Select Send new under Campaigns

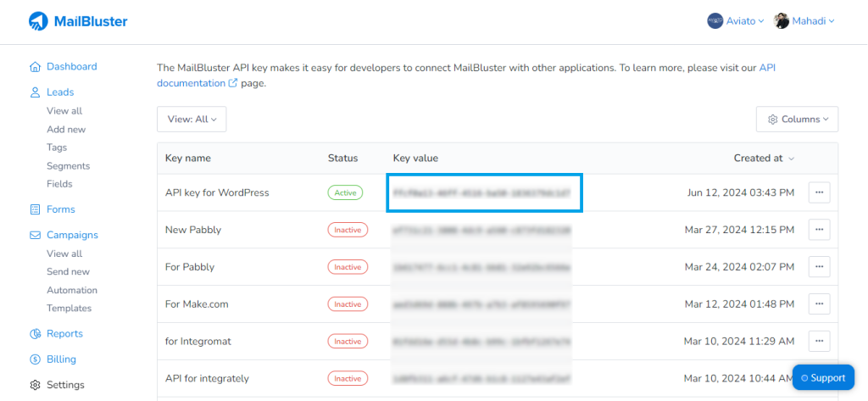pos(68,272)
